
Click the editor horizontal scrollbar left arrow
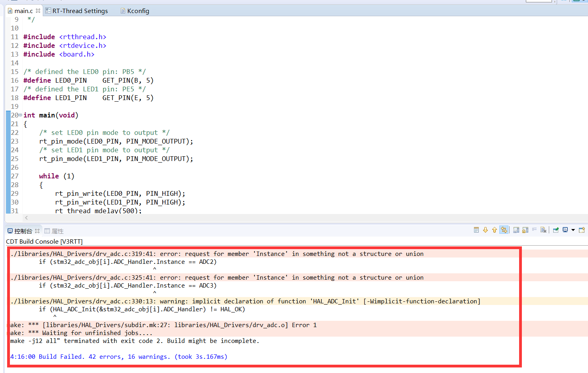pyautogui.click(x=27, y=218)
